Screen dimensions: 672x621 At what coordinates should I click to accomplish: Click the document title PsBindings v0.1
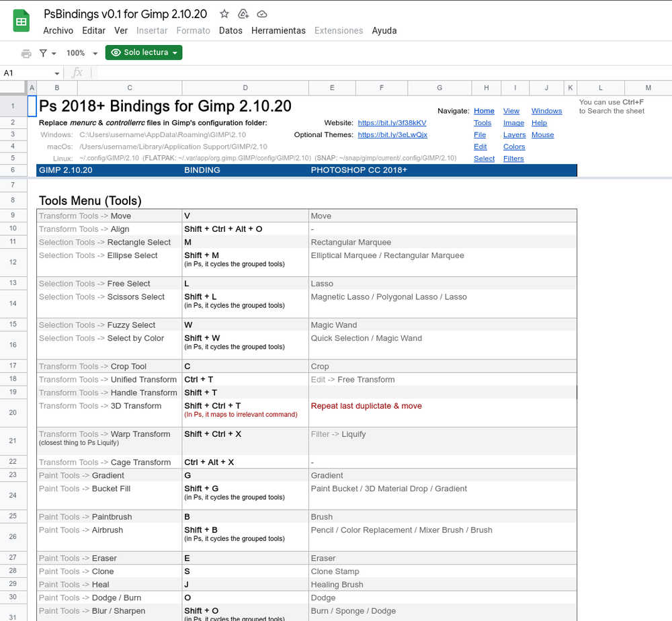[x=125, y=14]
